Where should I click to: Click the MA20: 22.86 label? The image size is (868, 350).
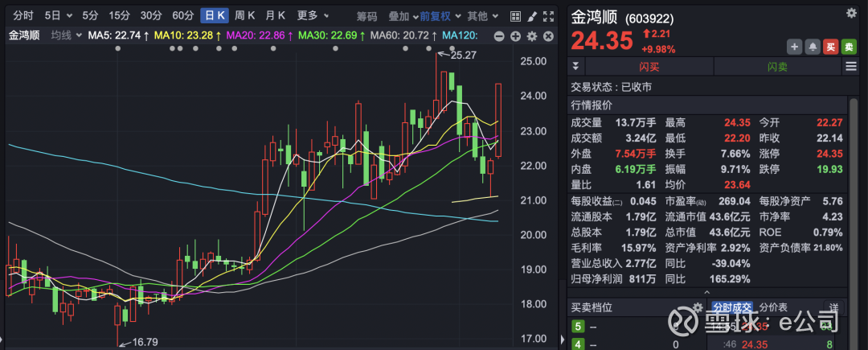point(260,36)
